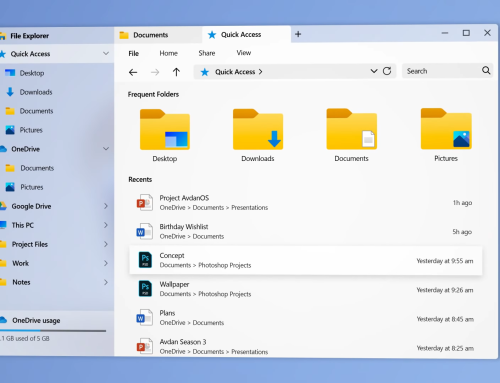Click Photoshop icon of Wallpaper file
This screenshot has height=383, width=500.
coord(145,289)
